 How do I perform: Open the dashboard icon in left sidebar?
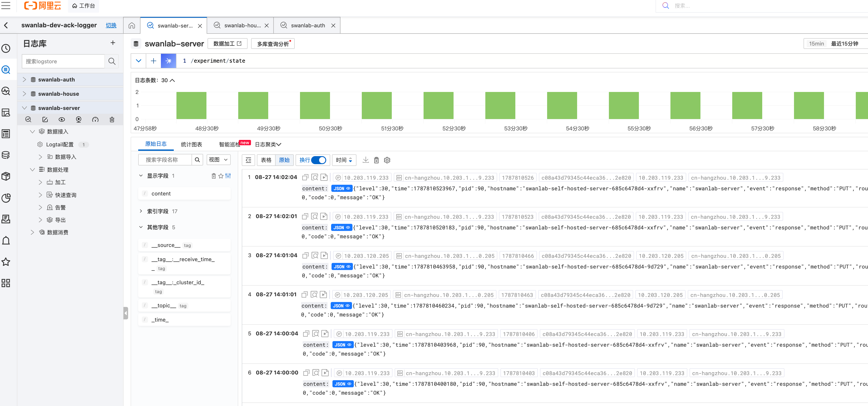[6, 112]
